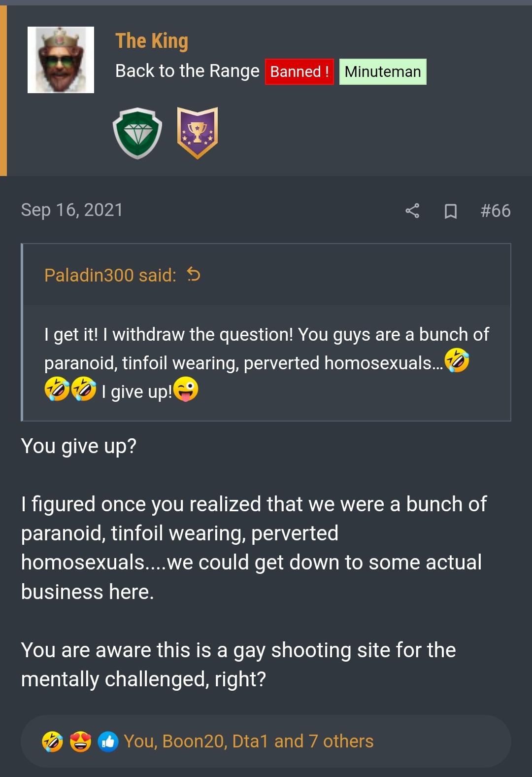Click the share icon on post #66
The width and height of the screenshot is (532, 777).
(412, 211)
